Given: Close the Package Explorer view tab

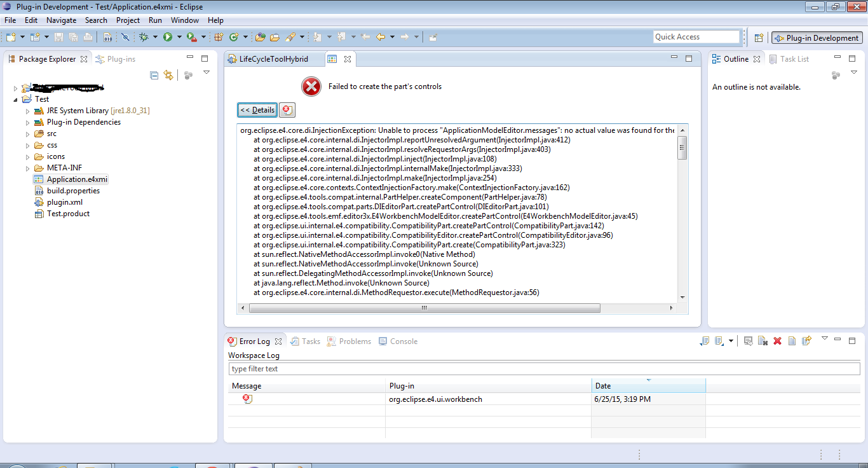Looking at the screenshot, I should [x=83, y=59].
